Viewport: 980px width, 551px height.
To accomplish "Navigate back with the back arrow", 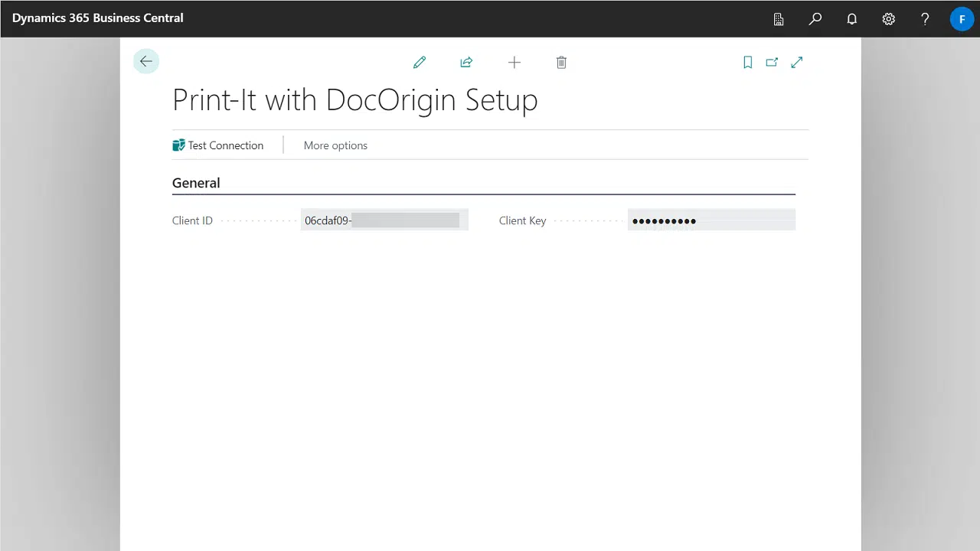I will coord(146,60).
